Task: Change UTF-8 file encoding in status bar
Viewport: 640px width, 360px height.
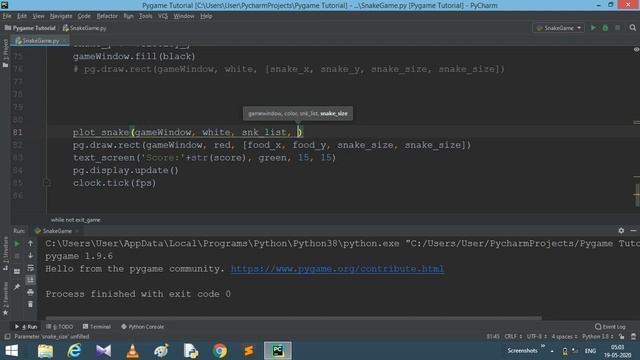Action: click(536, 337)
